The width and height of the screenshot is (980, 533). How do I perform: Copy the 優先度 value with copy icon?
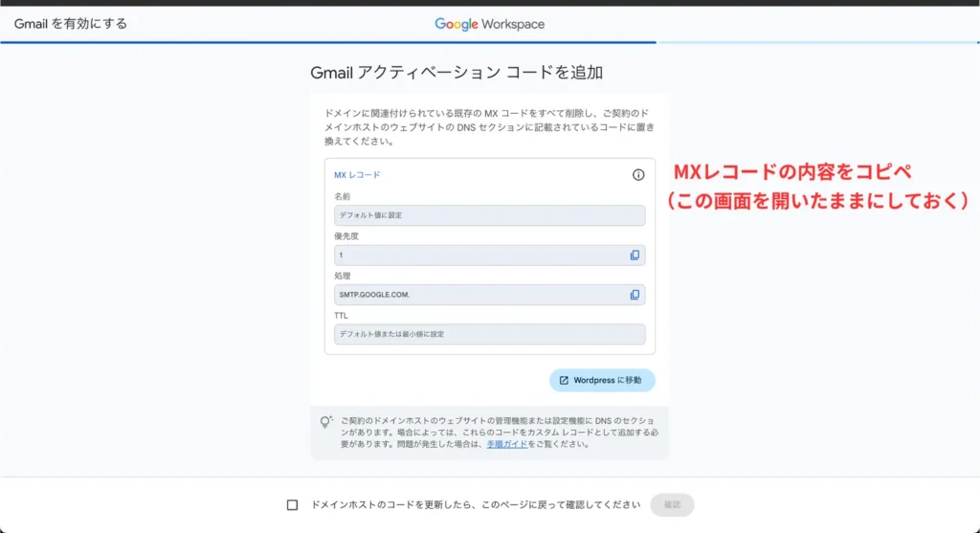[x=635, y=255]
